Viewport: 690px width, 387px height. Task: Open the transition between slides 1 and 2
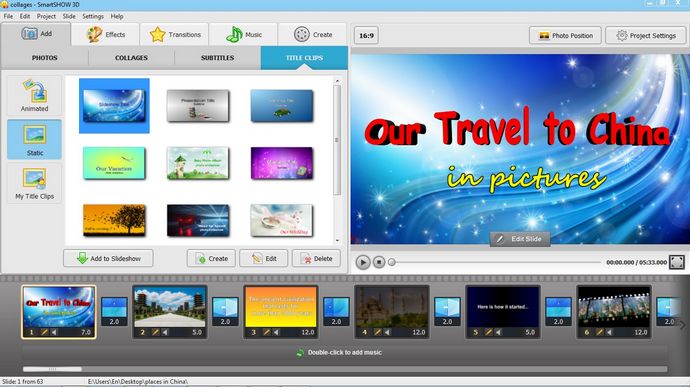(x=114, y=311)
